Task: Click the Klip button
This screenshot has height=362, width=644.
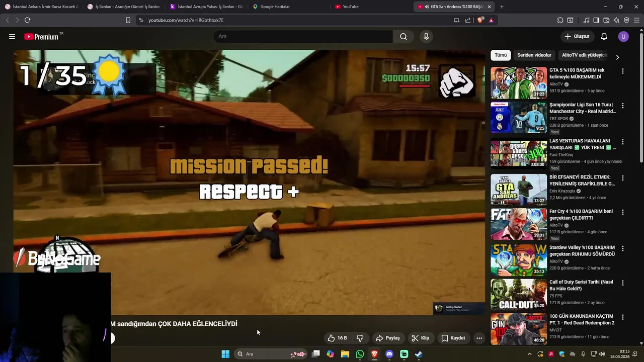Action: pos(420,338)
